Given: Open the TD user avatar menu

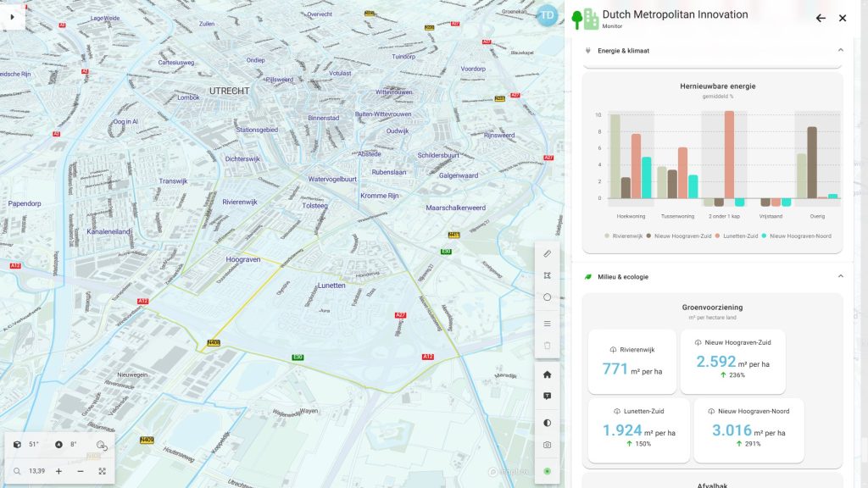Looking at the screenshot, I should click(x=548, y=15).
